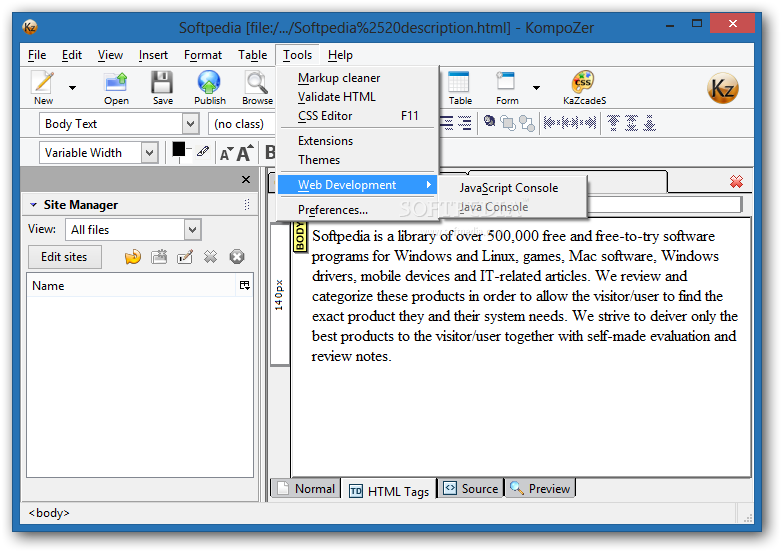Open the Insert menu
Viewport: 782px width, 552px height.
coord(153,55)
